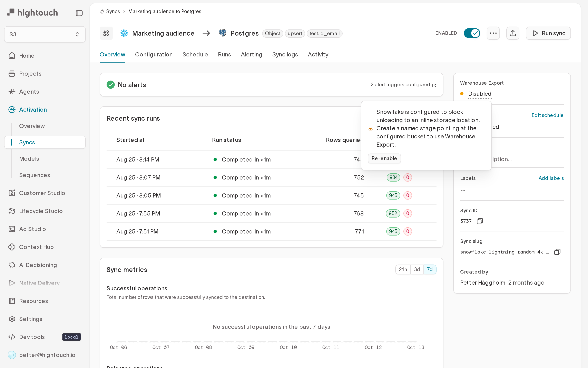Open the Aug 25 7:55 PM run
This screenshot has width=588, height=368.
[x=271, y=214]
